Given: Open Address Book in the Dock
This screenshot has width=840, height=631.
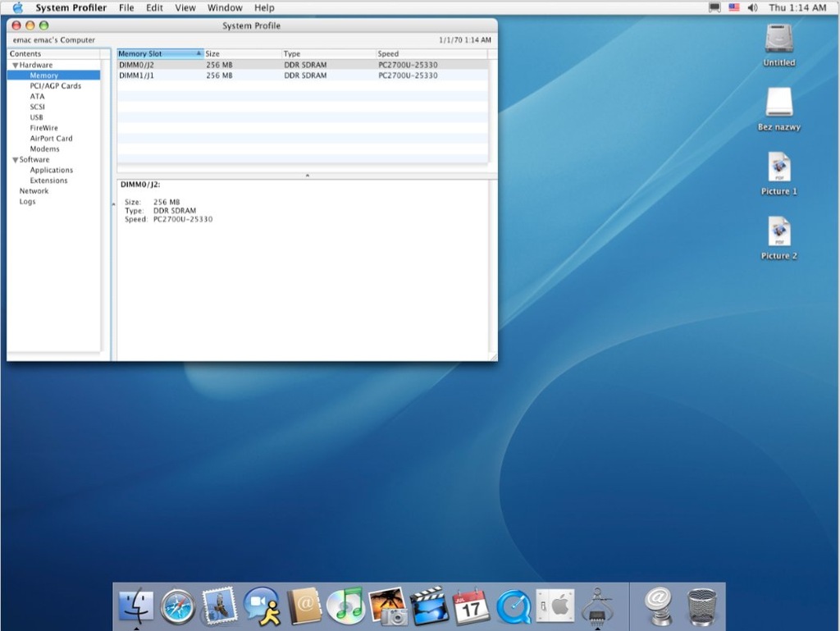Looking at the screenshot, I should [x=304, y=606].
